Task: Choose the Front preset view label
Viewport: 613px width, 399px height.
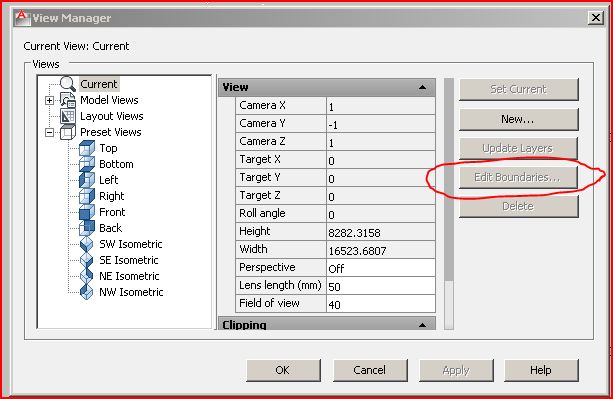Action: pyautogui.click(x=112, y=212)
